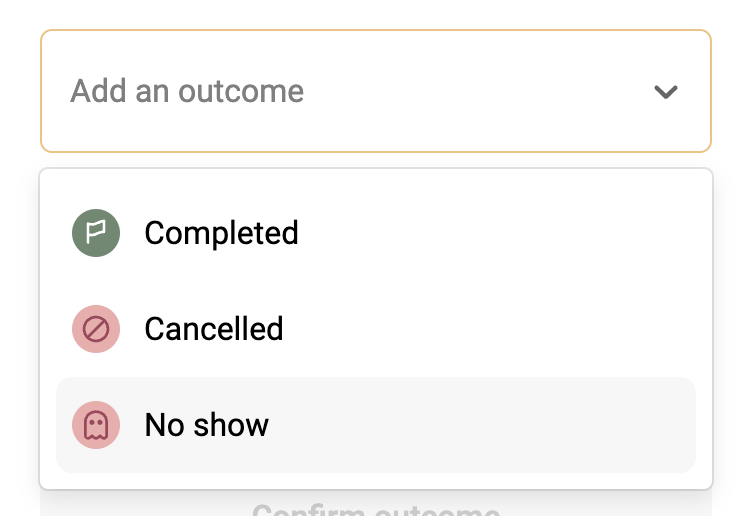Image resolution: width=736 pixels, height=516 pixels.
Task: Choose Cancelled from the outcome list
Action: (x=376, y=329)
